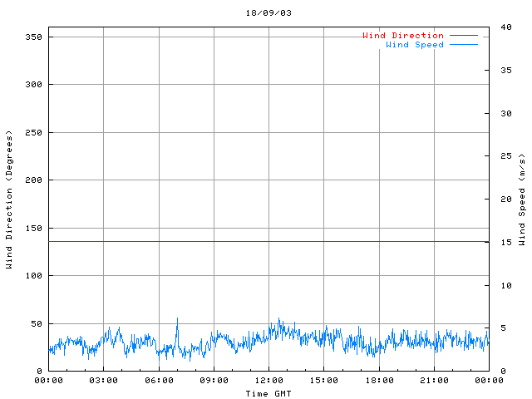
Task: Click the 12:00 time tick label
Action: pos(269,381)
